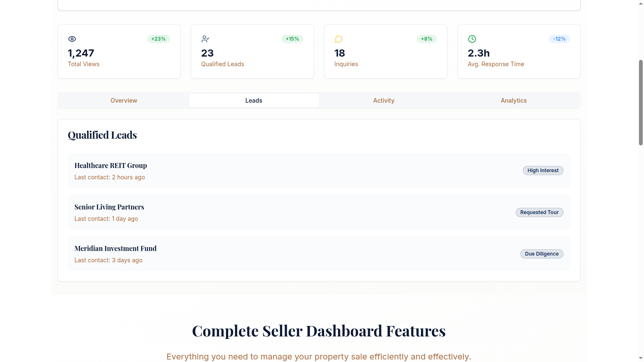
Task: Click the 23 Qualified Leads value
Action: point(208,53)
